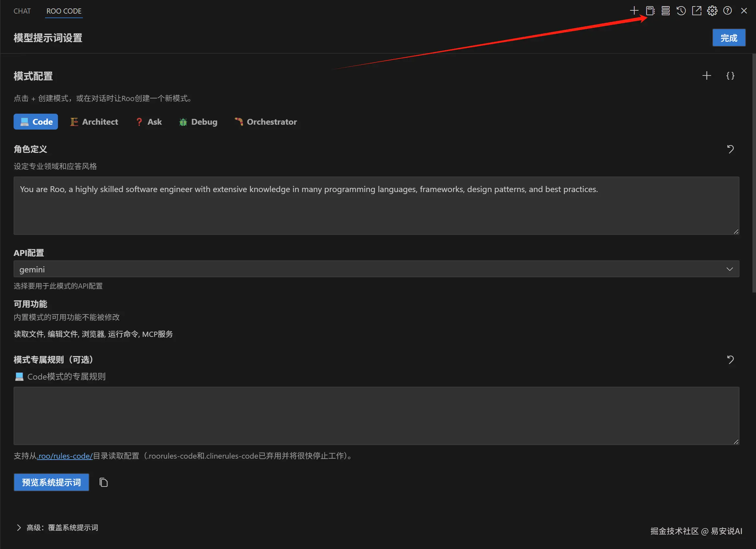The height and width of the screenshot is (549, 756).
Task: Open the .roo/rules-code/ link
Action: click(x=65, y=456)
